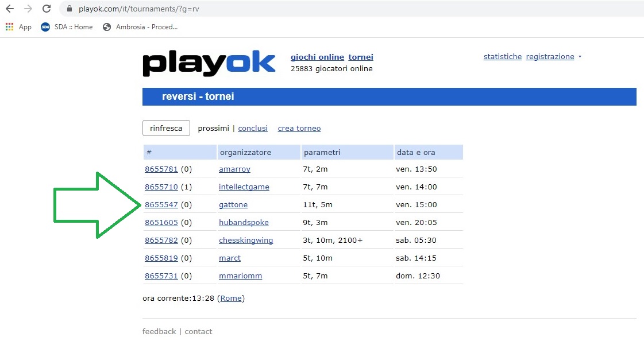Viewport: 644px width, 345px height.
Task: Go back using browser back arrow
Action: pyautogui.click(x=9, y=9)
